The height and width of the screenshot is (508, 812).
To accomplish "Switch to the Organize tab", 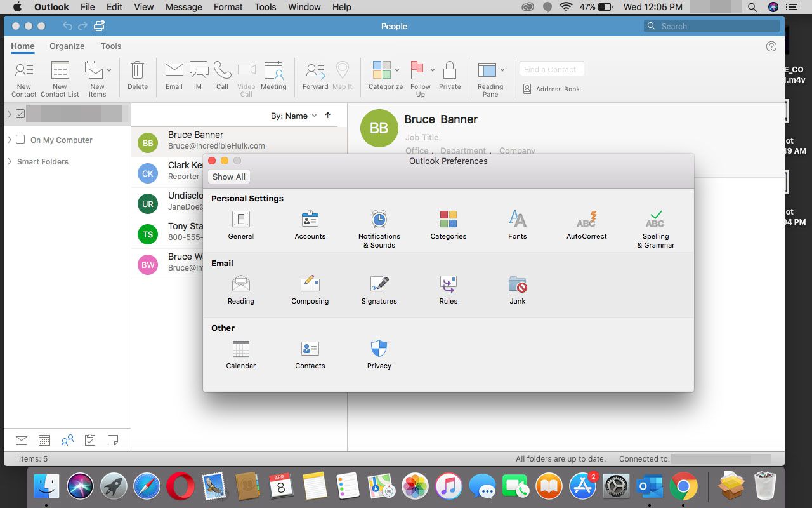I will click(67, 46).
